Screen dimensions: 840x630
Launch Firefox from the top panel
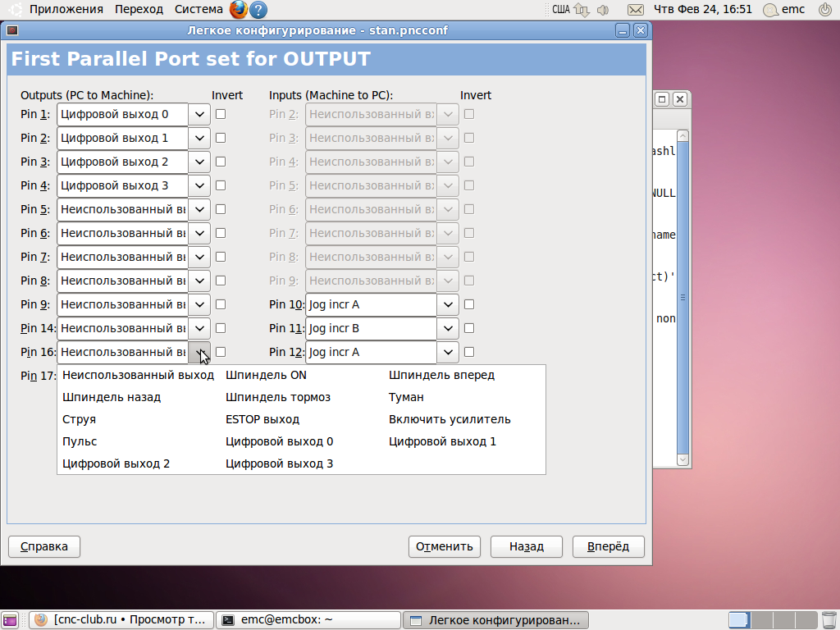pos(239,9)
